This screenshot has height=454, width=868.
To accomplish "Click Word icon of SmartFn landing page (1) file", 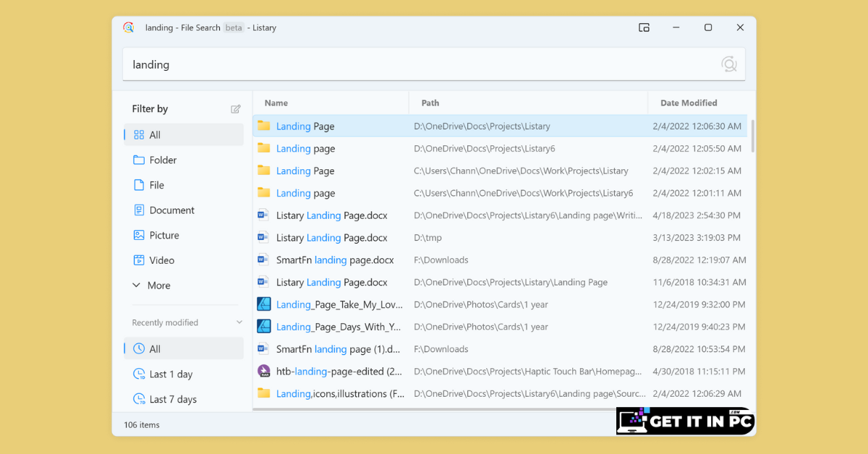I will tap(263, 348).
